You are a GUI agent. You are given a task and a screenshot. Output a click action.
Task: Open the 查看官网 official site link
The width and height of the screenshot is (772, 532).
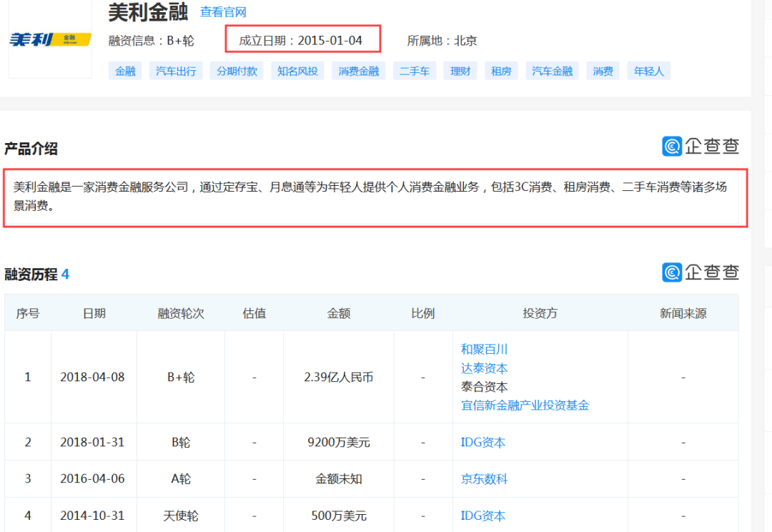point(223,12)
